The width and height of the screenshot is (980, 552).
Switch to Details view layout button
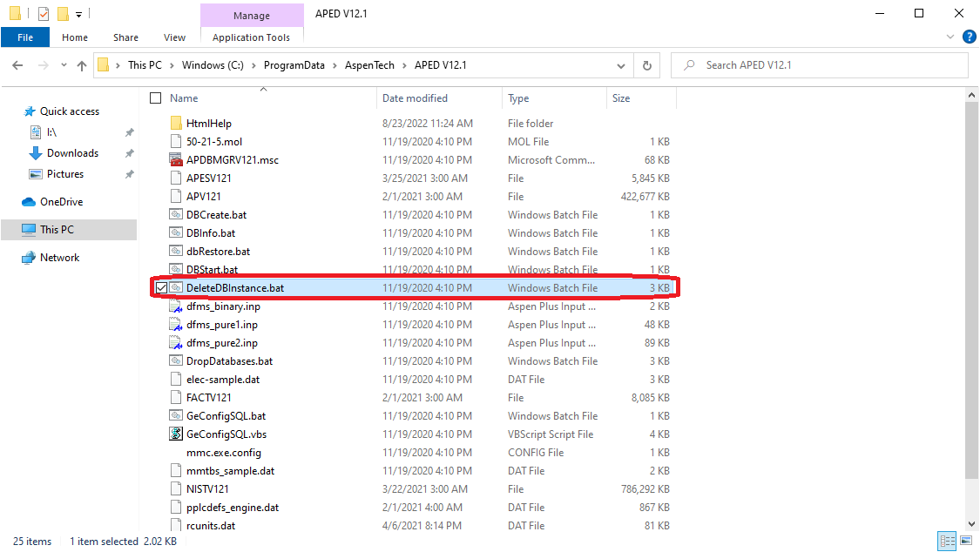948,541
